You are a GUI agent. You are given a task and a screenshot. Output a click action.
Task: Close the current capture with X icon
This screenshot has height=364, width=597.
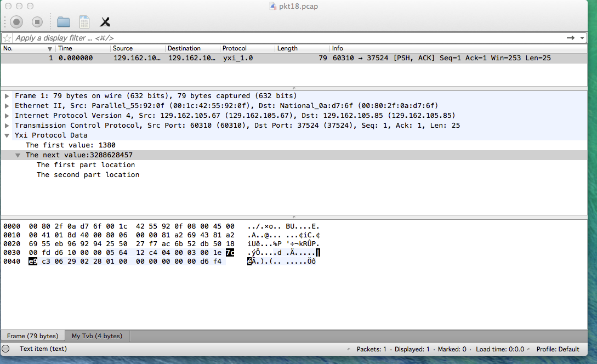coord(104,22)
